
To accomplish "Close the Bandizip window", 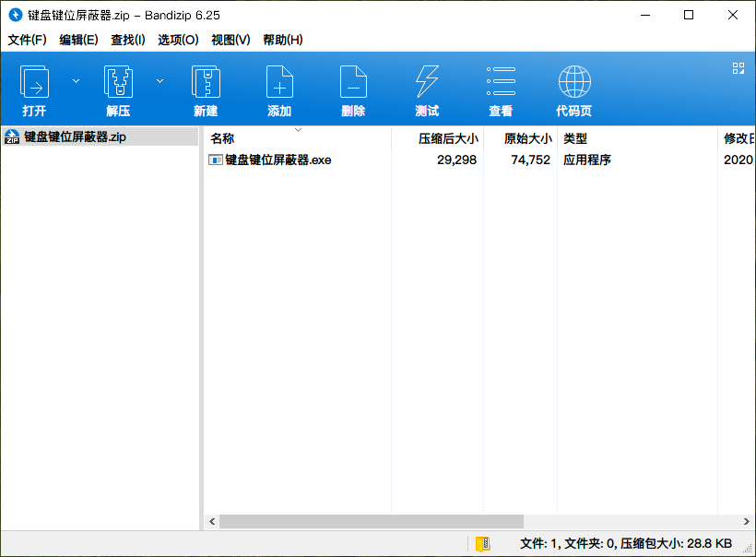I will tap(732, 15).
